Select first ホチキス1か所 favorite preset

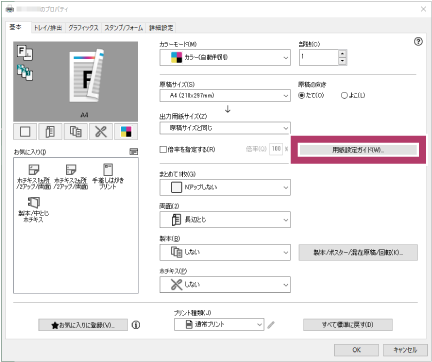pos(33,176)
